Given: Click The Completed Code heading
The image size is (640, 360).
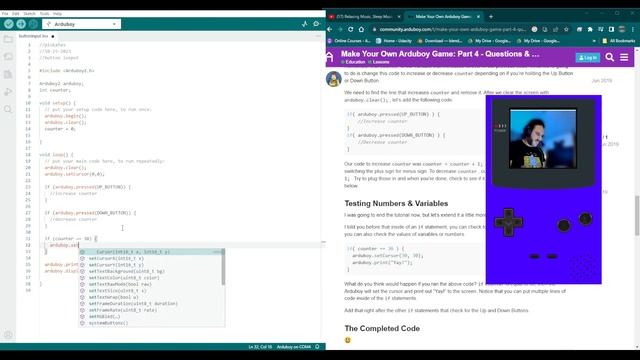Looking at the screenshot, I should pos(382,329).
